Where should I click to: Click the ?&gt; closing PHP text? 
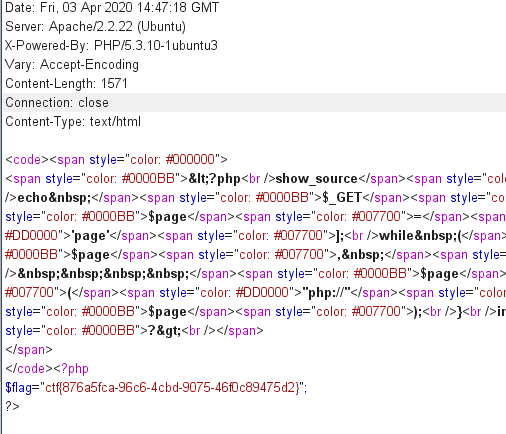tap(164, 331)
